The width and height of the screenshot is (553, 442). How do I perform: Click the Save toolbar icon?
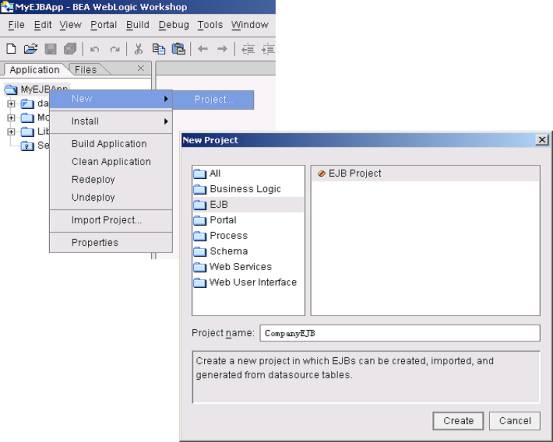(51, 49)
